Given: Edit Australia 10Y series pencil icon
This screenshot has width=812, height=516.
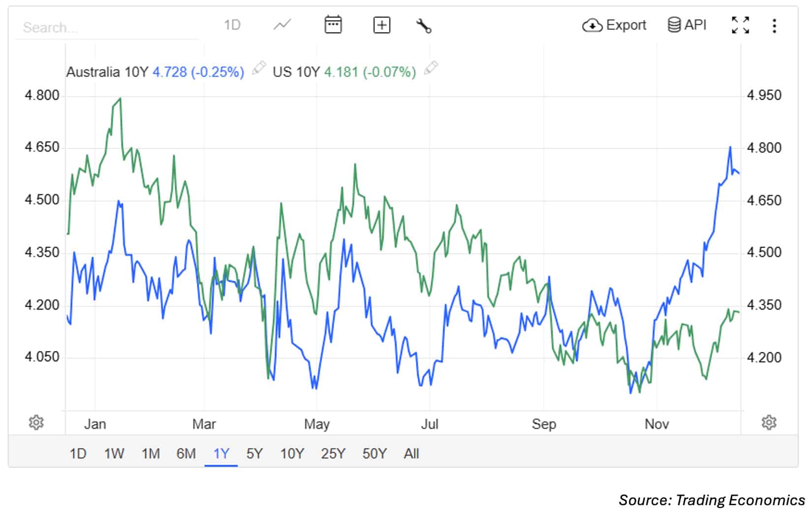Looking at the screenshot, I should [x=259, y=68].
